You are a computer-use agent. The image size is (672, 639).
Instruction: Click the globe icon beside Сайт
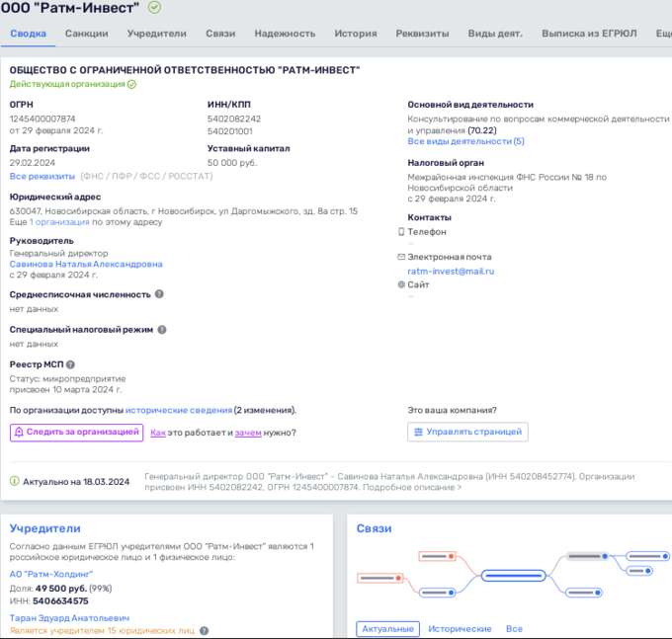[x=401, y=284]
